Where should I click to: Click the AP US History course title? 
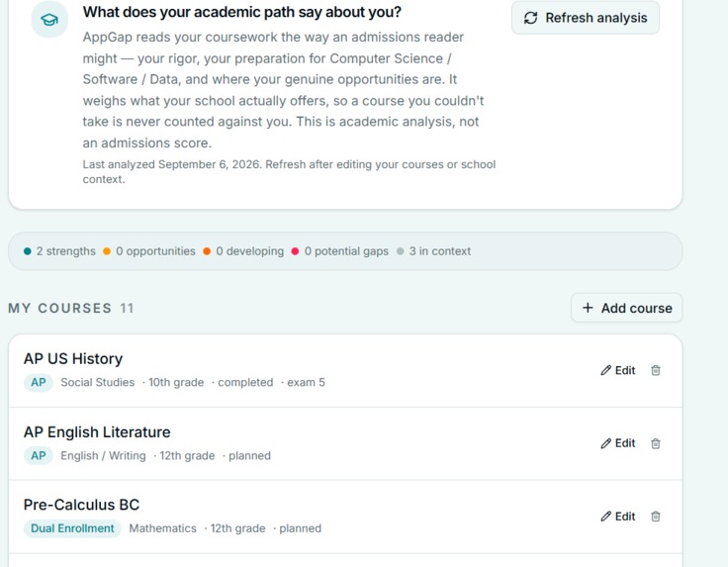pos(73,358)
